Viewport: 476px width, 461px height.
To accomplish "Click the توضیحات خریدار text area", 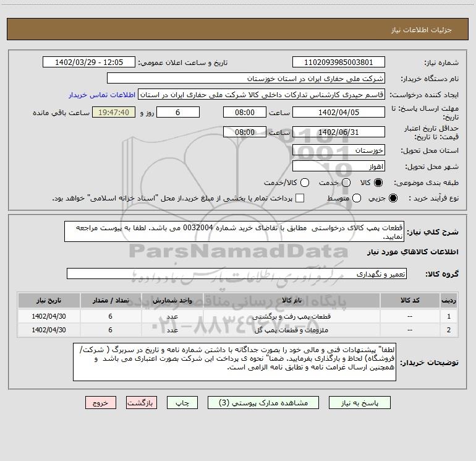I will pos(235,362).
